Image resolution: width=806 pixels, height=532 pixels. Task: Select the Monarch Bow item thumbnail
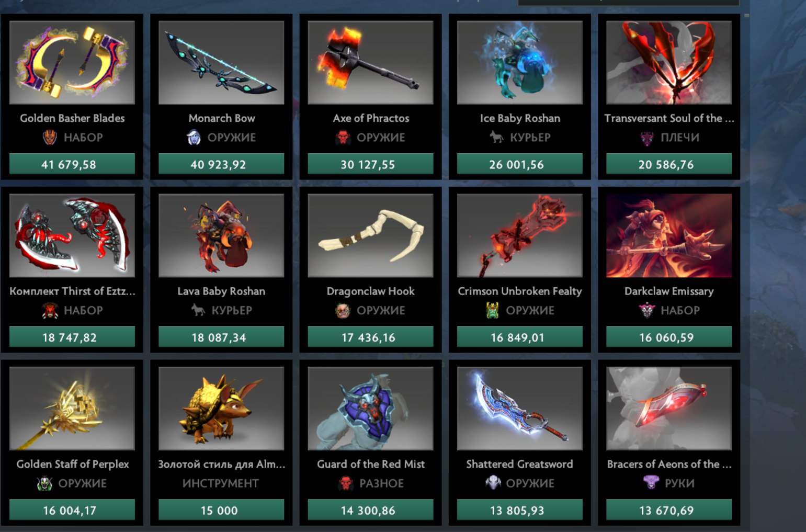[221, 62]
